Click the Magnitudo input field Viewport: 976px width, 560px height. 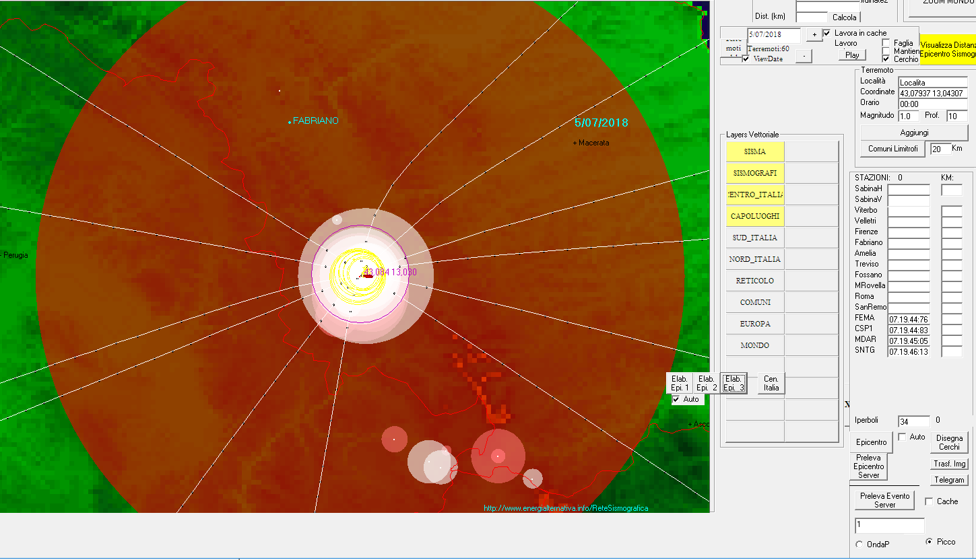[907, 116]
